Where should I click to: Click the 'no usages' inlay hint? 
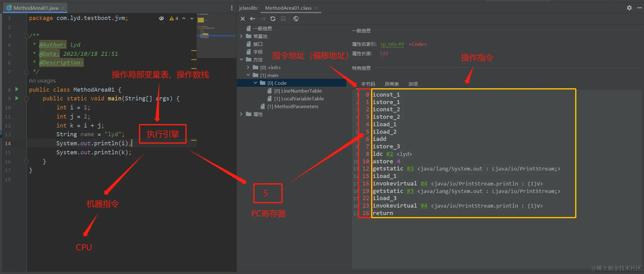click(x=42, y=81)
